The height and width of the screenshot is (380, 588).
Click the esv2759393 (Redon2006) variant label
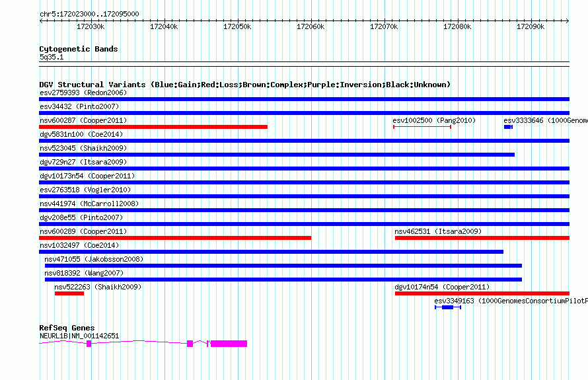tap(83, 93)
